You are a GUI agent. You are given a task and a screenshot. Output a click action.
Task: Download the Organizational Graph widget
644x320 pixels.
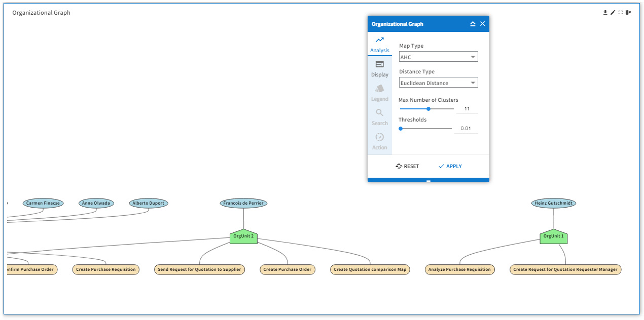(605, 13)
